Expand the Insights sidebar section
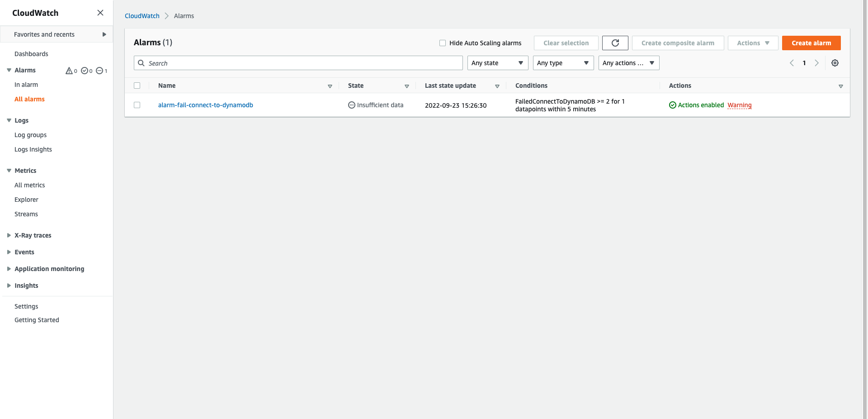 tap(9, 286)
